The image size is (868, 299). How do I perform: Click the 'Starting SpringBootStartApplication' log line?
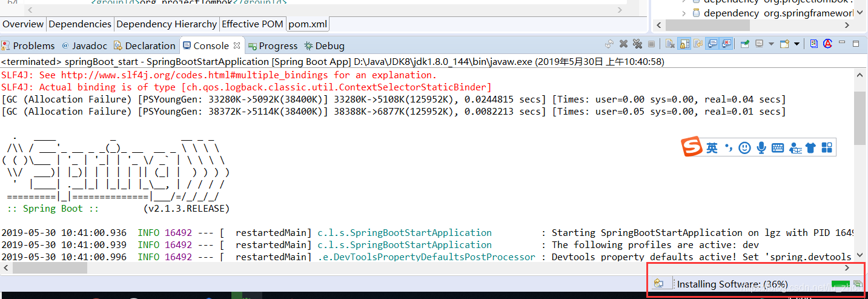click(428, 233)
